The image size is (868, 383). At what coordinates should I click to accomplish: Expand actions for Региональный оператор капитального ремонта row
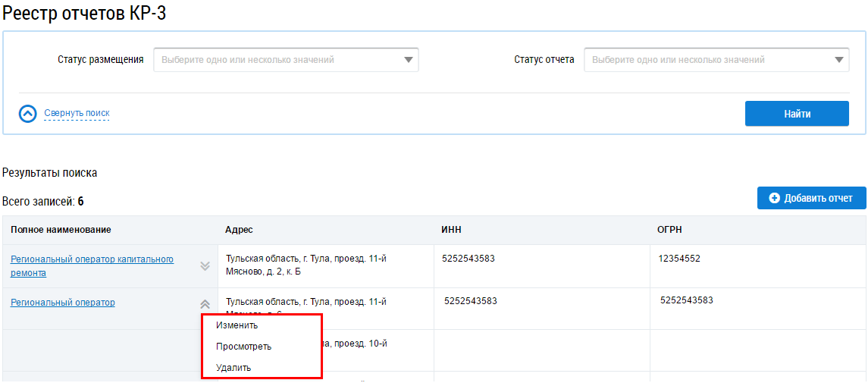[x=205, y=266]
